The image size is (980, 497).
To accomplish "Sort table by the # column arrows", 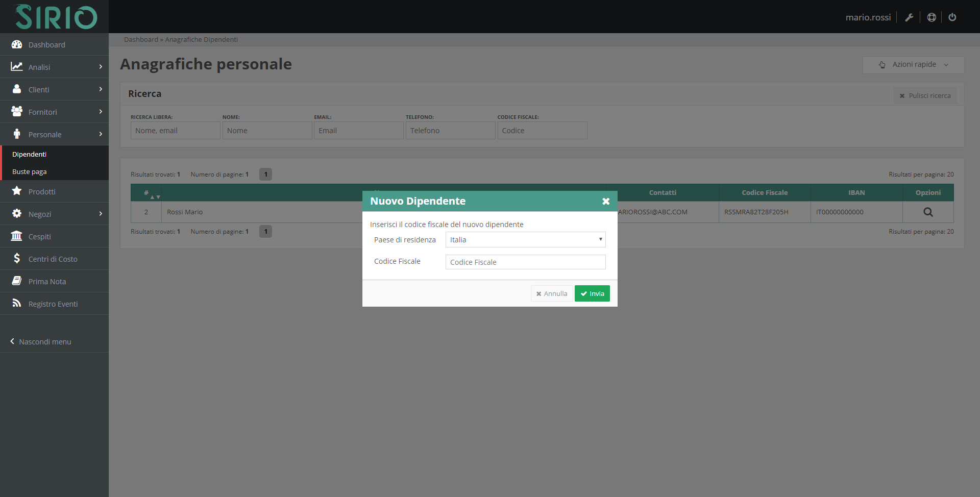I will pyautogui.click(x=155, y=197).
